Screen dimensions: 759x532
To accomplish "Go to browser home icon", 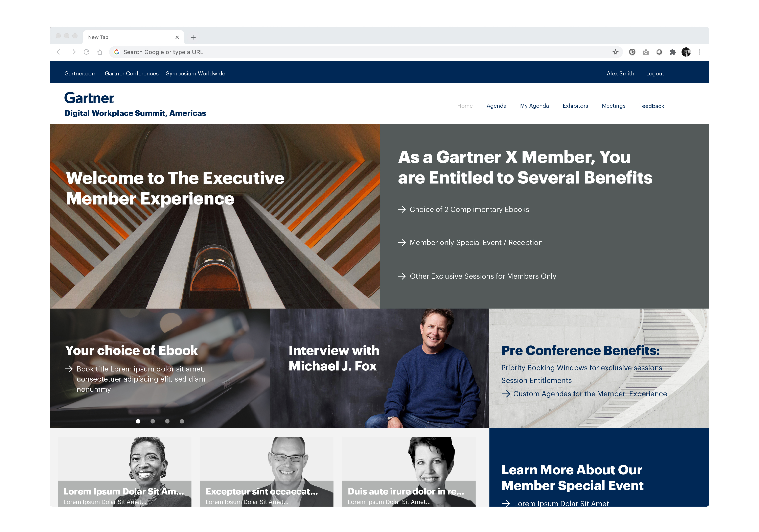I will click(x=100, y=52).
